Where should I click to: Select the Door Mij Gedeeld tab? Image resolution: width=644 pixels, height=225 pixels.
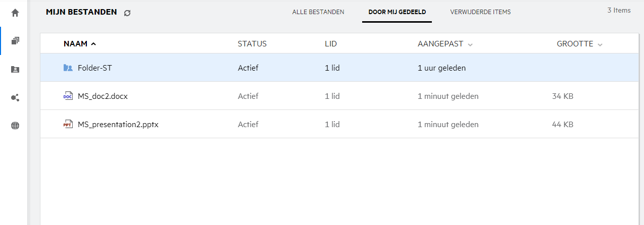397,12
